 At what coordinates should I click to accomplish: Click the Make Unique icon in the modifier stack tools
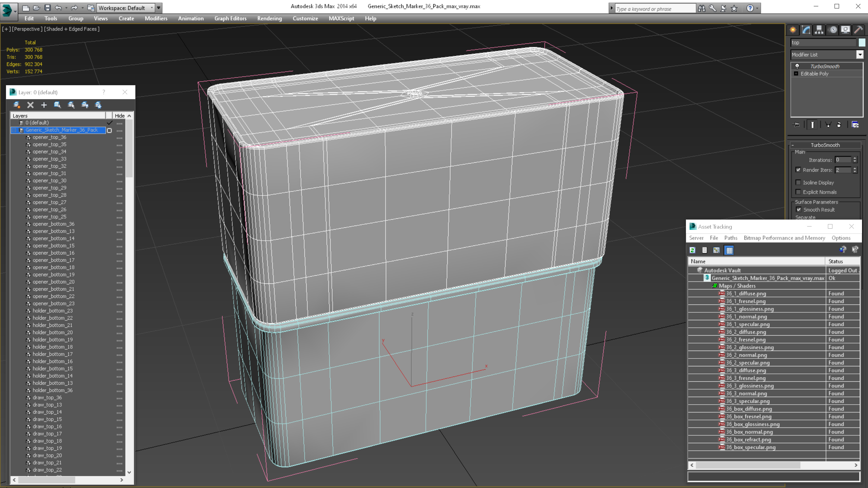coord(828,125)
